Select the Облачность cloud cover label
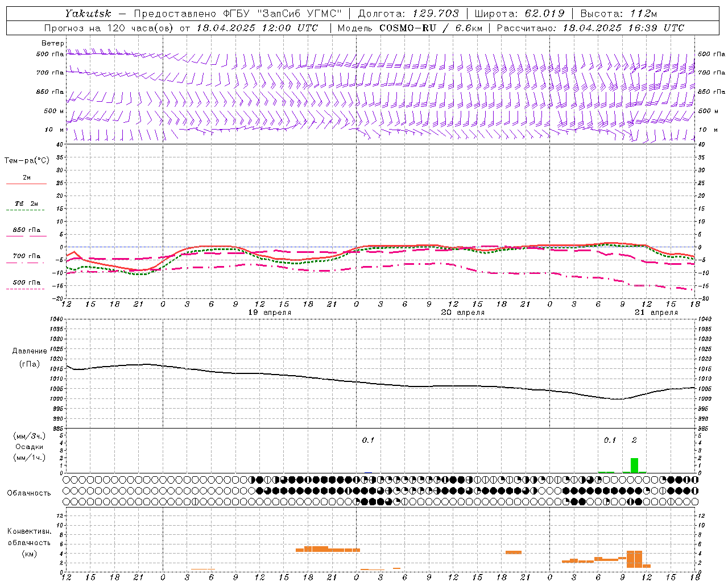 (x=29, y=493)
